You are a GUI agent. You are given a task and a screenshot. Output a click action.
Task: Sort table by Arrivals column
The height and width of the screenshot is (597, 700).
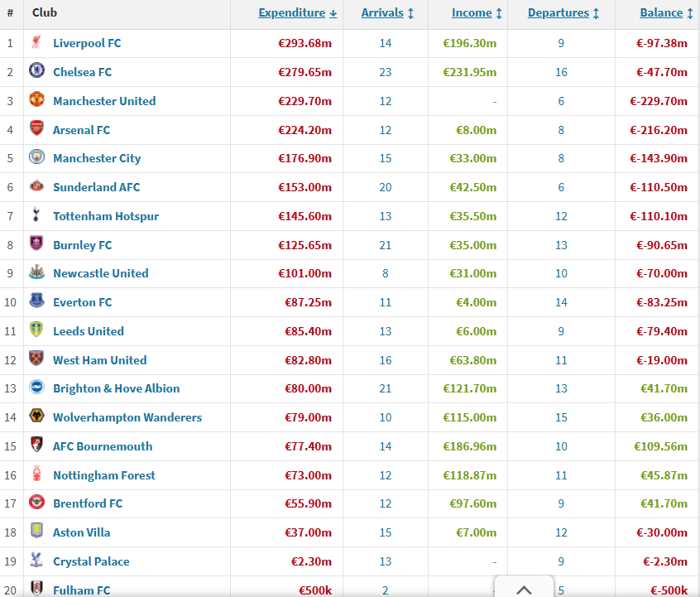pyautogui.click(x=387, y=13)
